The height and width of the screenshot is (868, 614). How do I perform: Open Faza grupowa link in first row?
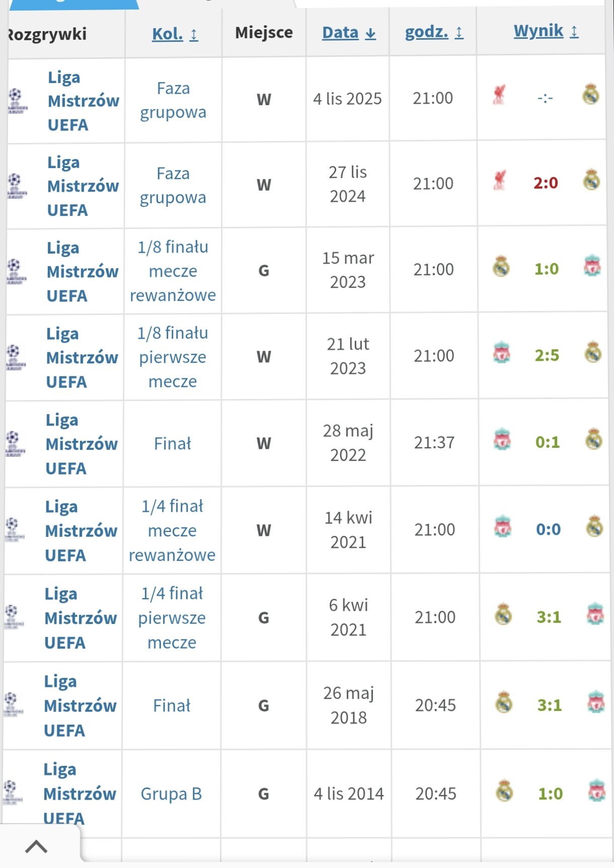tap(173, 100)
